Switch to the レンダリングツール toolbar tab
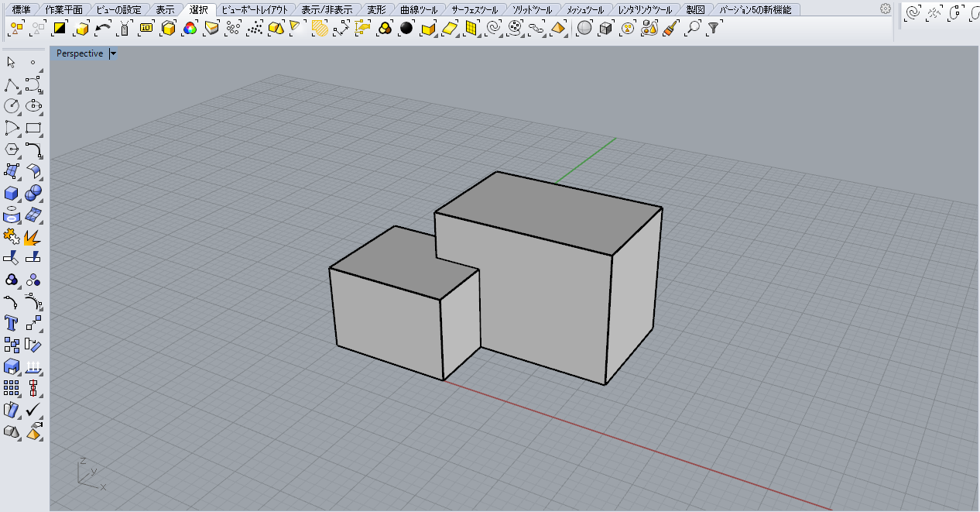 click(646, 10)
